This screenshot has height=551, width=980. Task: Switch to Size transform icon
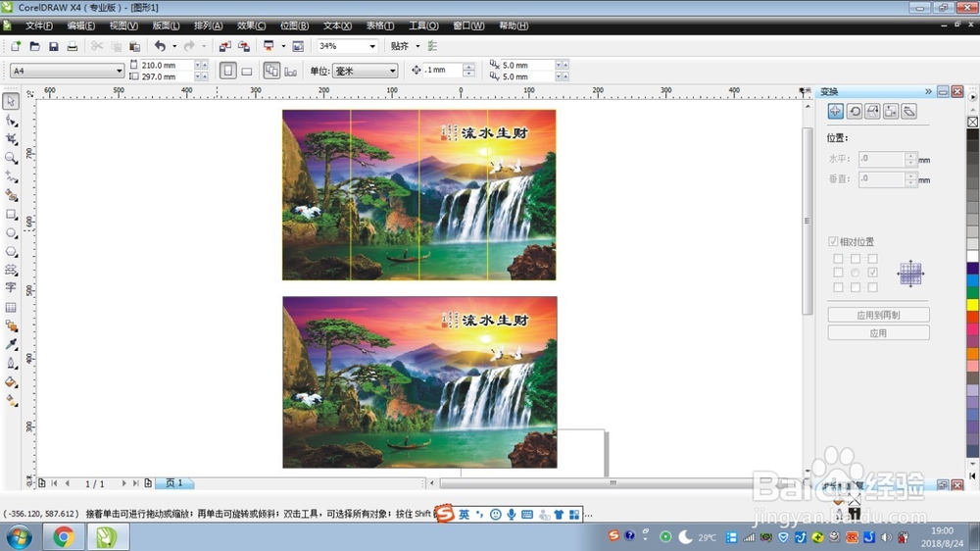coord(891,112)
